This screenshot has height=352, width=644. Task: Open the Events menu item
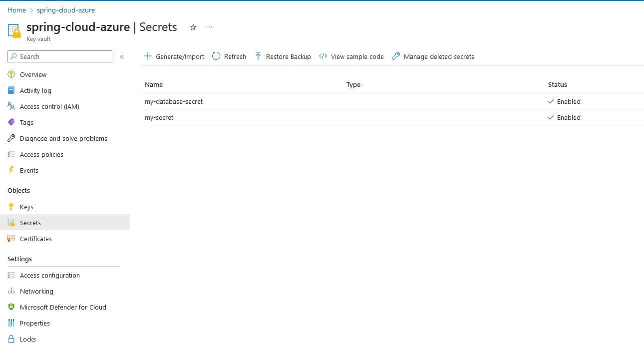pos(29,170)
